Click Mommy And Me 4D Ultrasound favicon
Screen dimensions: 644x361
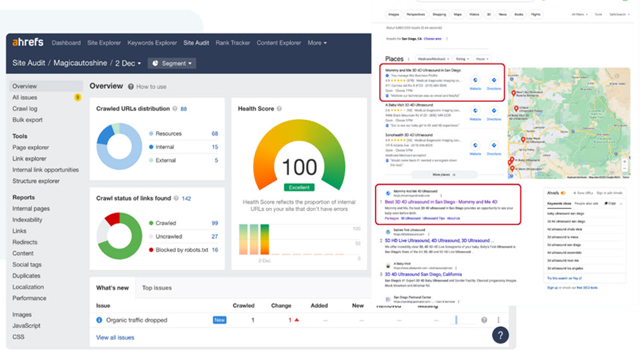coord(388,193)
